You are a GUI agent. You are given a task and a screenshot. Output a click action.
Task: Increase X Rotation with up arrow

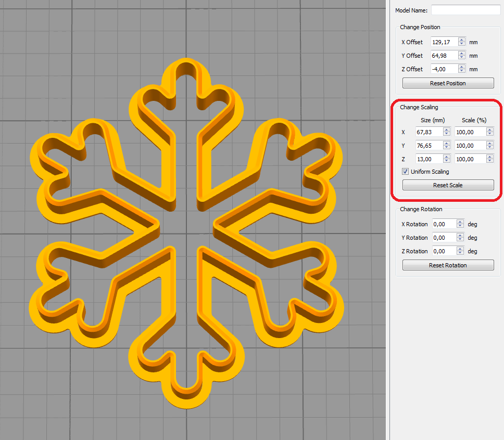[460, 222]
